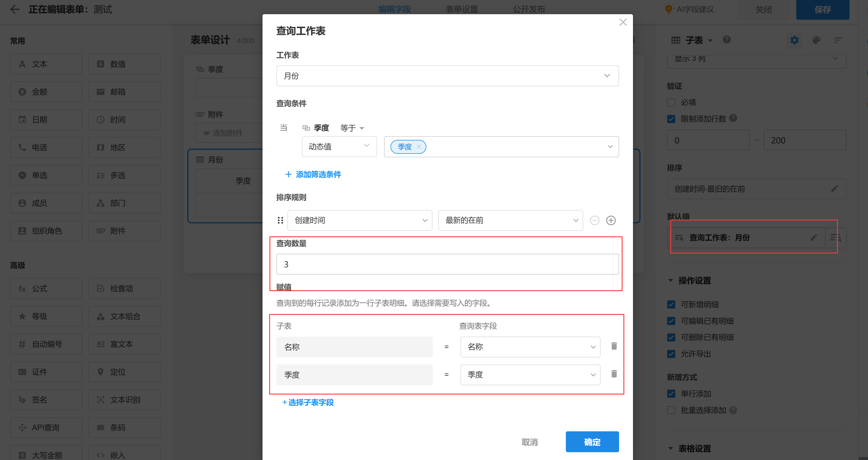Click the sort rule drag handle
This screenshot has height=460, width=868.
tap(280, 220)
